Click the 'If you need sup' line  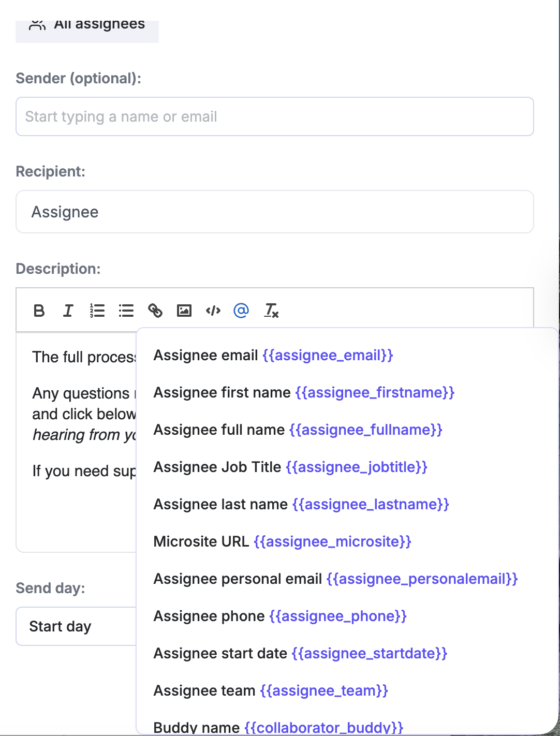(x=84, y=471)
